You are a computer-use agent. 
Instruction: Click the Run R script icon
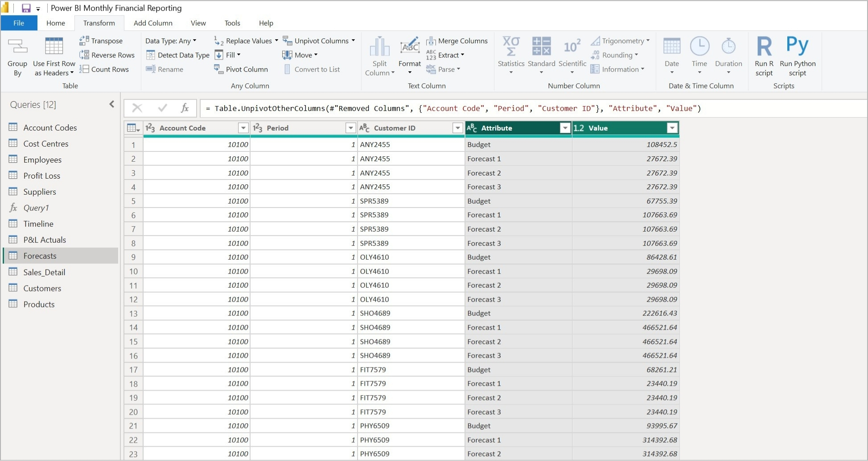(x=764, y=46)
